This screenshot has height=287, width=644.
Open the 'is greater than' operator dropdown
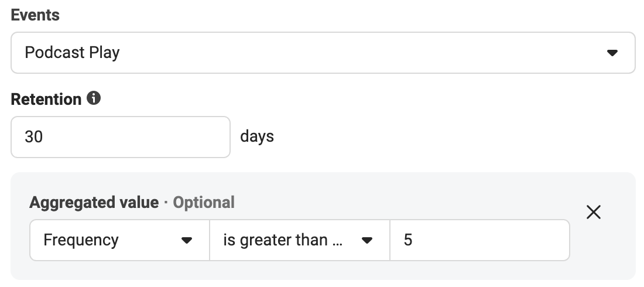299,240
